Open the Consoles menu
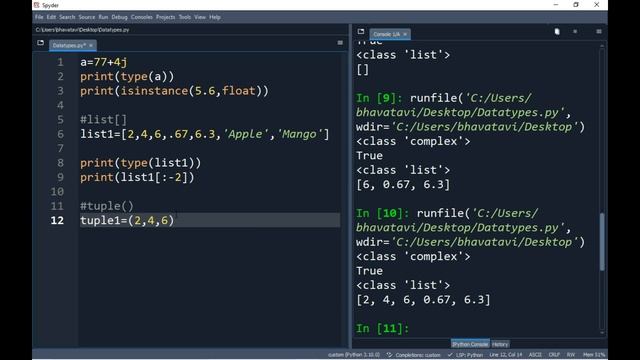Image resolution: width=640 pixels, height=360 pixels. click(142, 17)
